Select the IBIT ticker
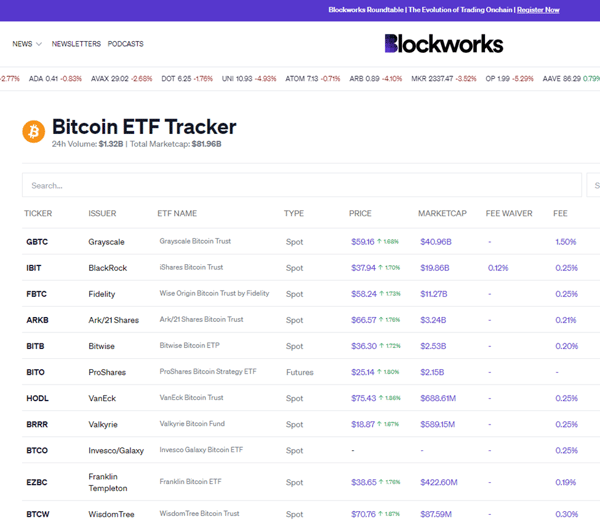 pos(34,268)
